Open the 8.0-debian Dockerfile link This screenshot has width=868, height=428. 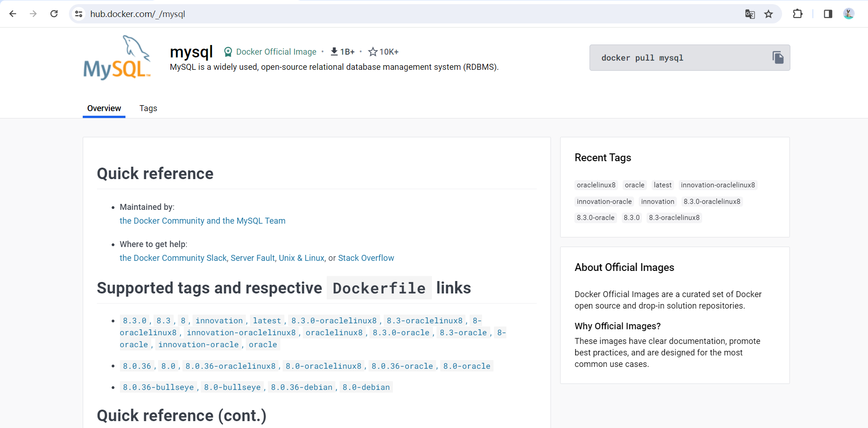pos(366,387)
